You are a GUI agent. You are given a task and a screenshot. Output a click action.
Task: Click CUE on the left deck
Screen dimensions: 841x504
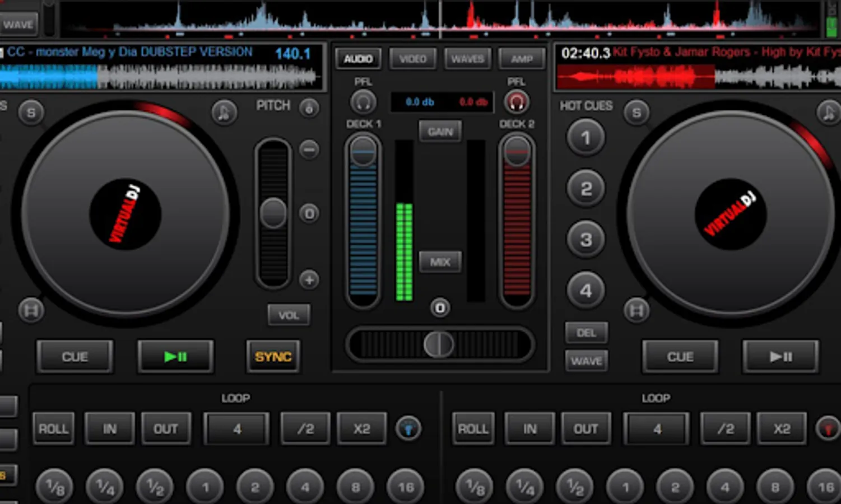[75, 357]
